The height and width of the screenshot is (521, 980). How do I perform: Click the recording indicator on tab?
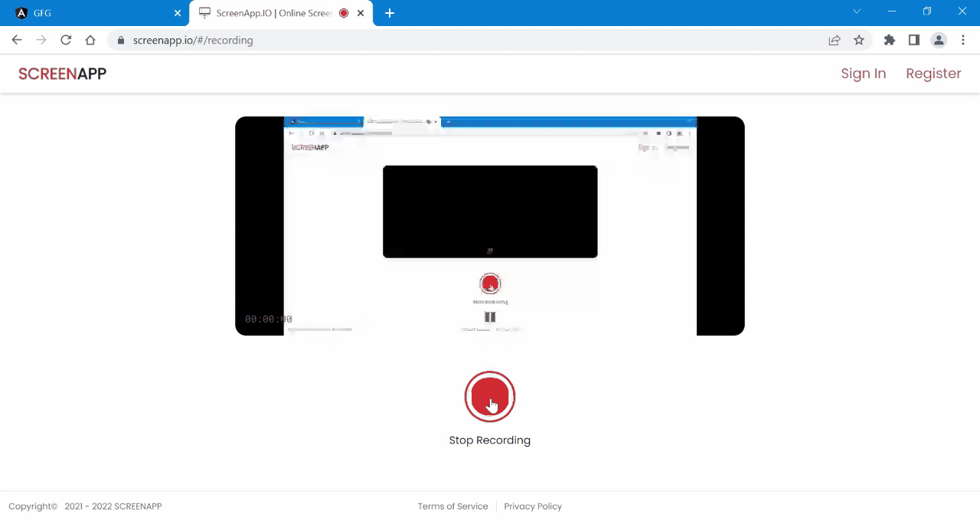coord(344,13)
